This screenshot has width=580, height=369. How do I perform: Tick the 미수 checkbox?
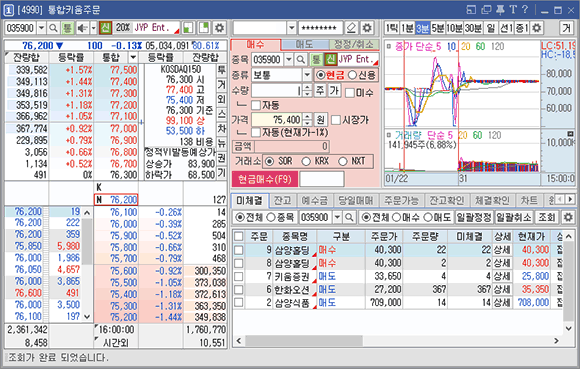point(350,92)
